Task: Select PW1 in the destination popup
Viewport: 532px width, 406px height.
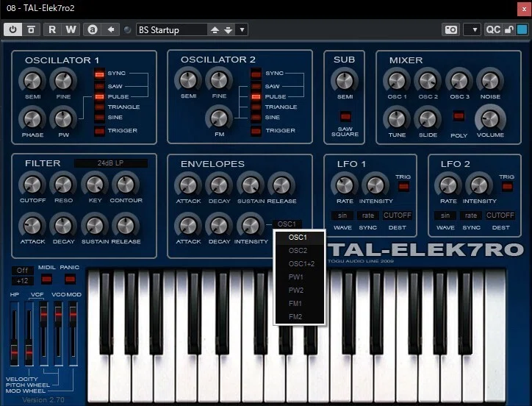Action: coord(299,277)
